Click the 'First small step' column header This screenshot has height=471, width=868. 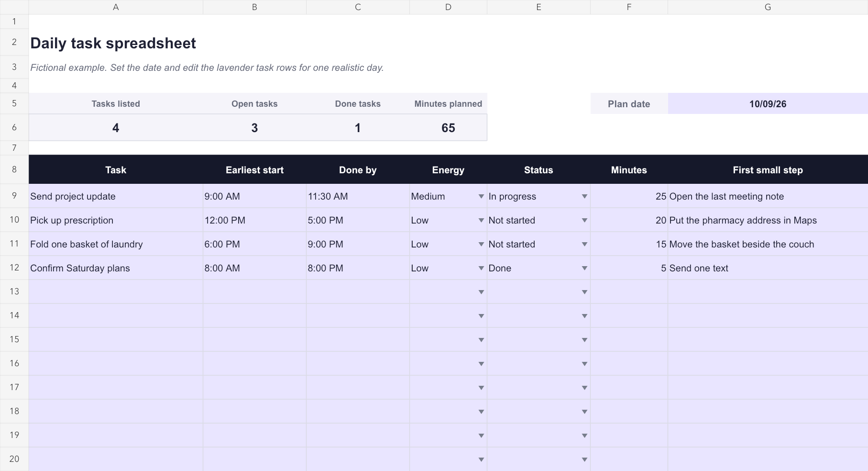click(x=768, y=170)
